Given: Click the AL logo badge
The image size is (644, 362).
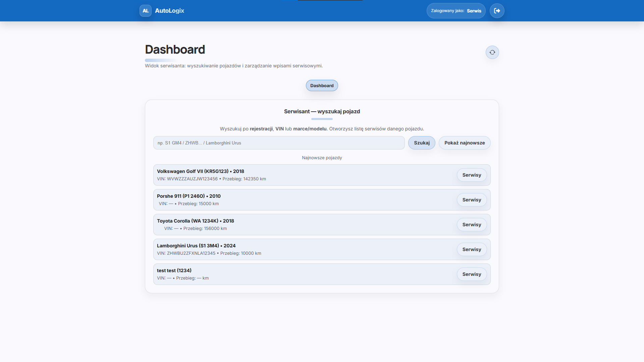Looking at the screenshot, I should [x=146, y=11].
